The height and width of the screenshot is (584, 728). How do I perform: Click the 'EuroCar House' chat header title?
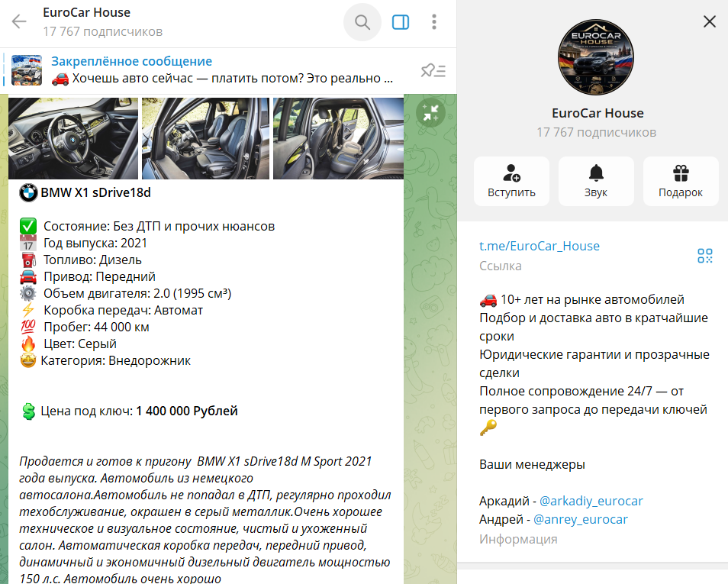pyautogui.click(x=86, y=12)
